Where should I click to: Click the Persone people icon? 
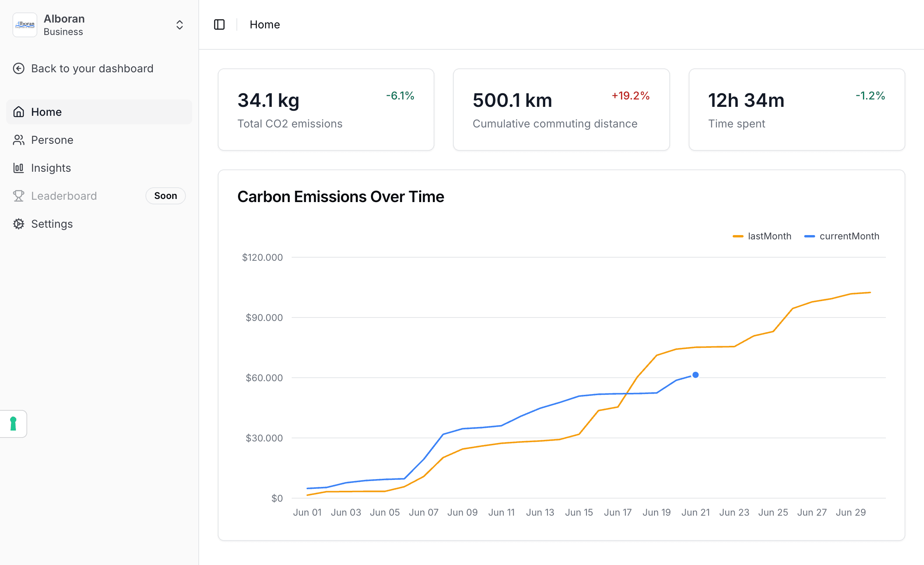(x=19, y=140)
